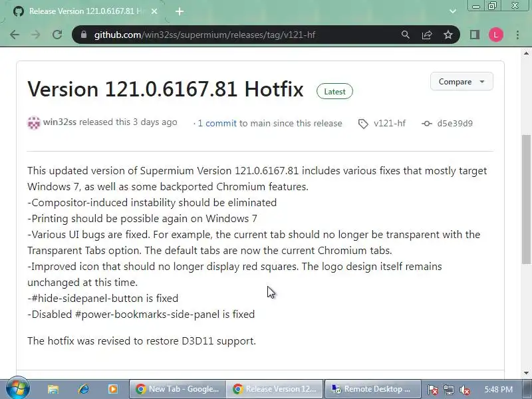
Task: Click '-Compositor-induced instability should be eliminated' line
Action: click(x=152, y=203)
